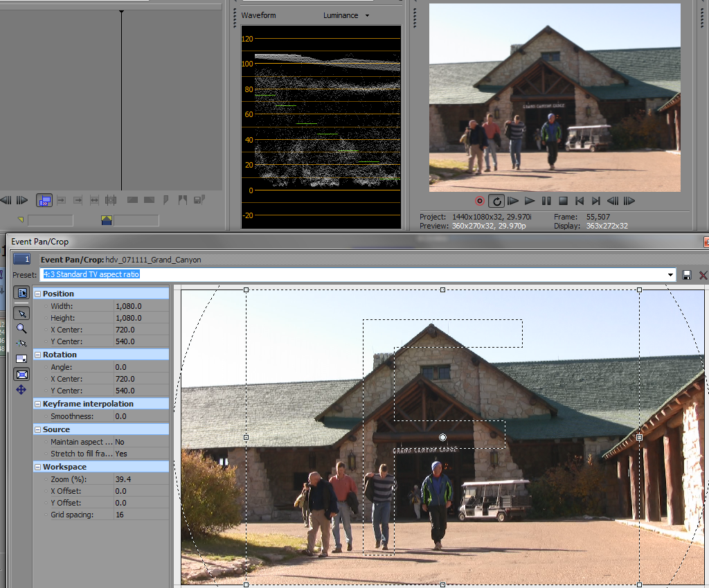
Task: Click yellow cursor-position marker icon in trimmer
Action: (x=21, y=220)
